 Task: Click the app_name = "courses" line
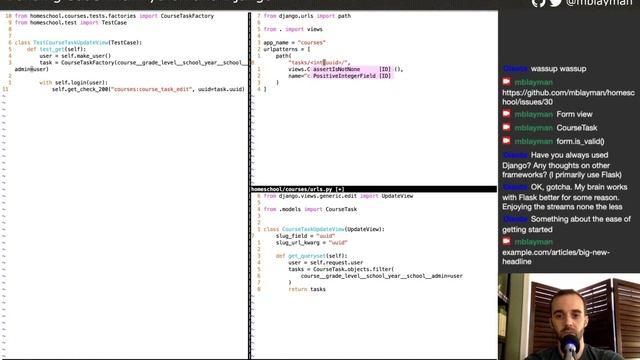coord(294,42)
